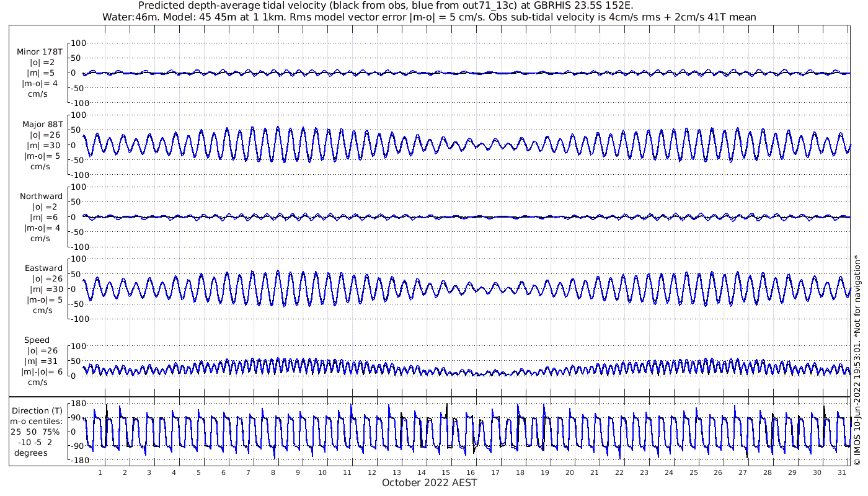Select '-90' tick on the Direction axis
This screenshot has width=868, height=496.
[78, 446]
